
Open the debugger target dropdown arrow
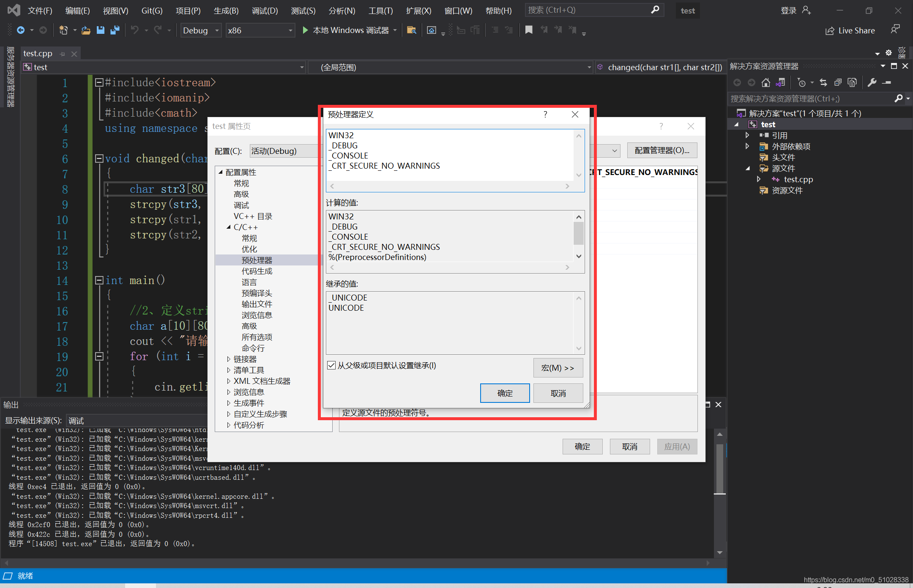click(x=395, y=30)
